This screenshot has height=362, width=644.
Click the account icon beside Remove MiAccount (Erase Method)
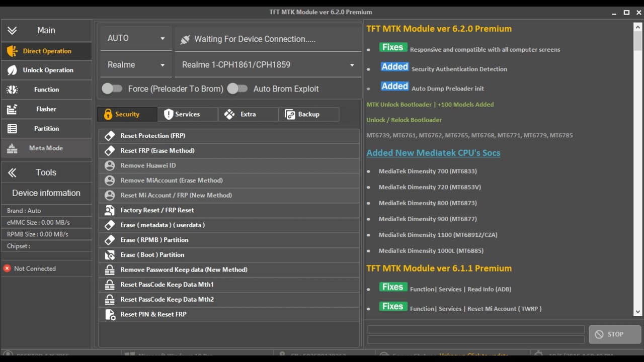click(x=110, y=180)
